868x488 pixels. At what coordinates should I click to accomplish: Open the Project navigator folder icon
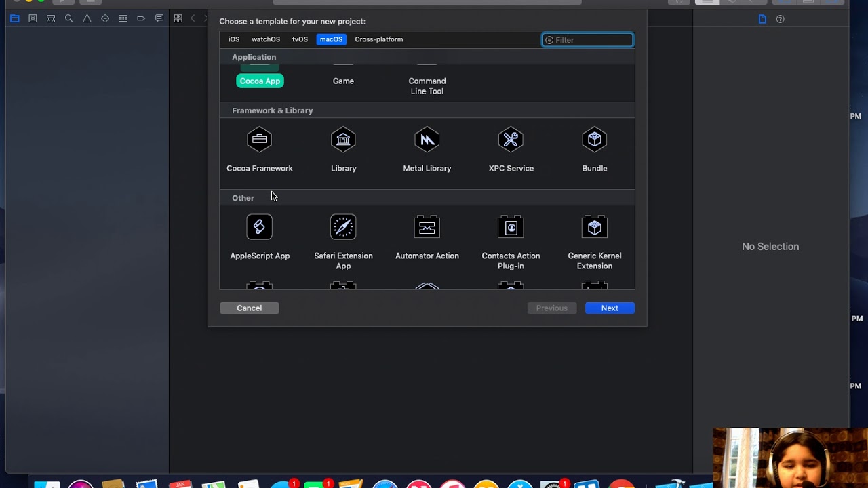pos(15,18)
